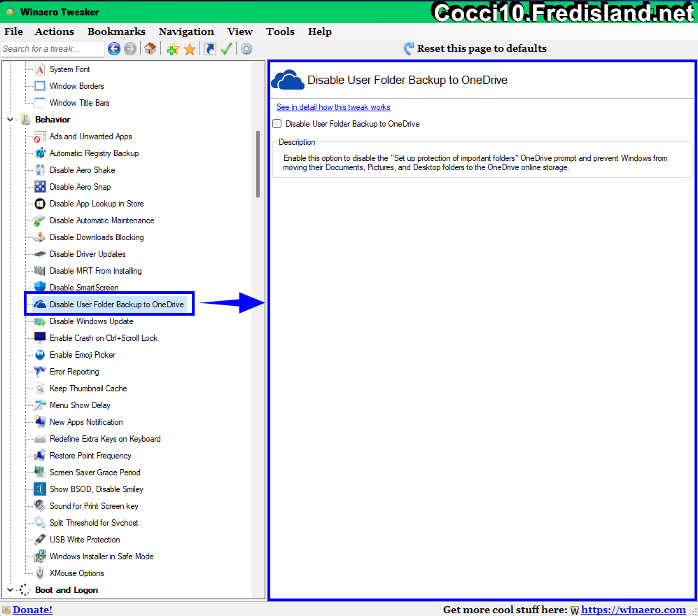Select Screen Saver Grace Period item

[95, 472]
